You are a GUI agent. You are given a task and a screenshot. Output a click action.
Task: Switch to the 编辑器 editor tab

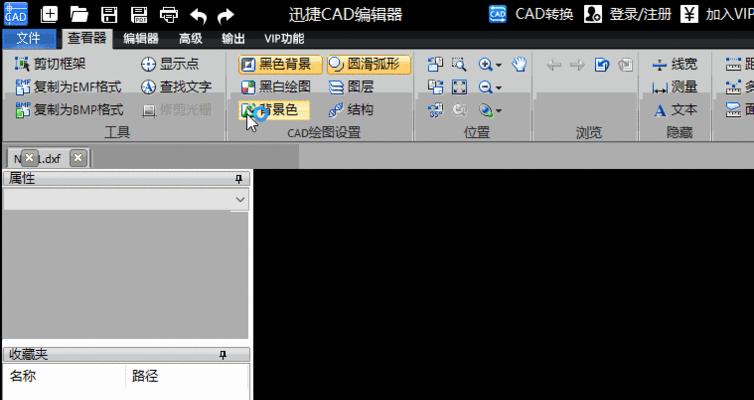[x=140, y=38]
